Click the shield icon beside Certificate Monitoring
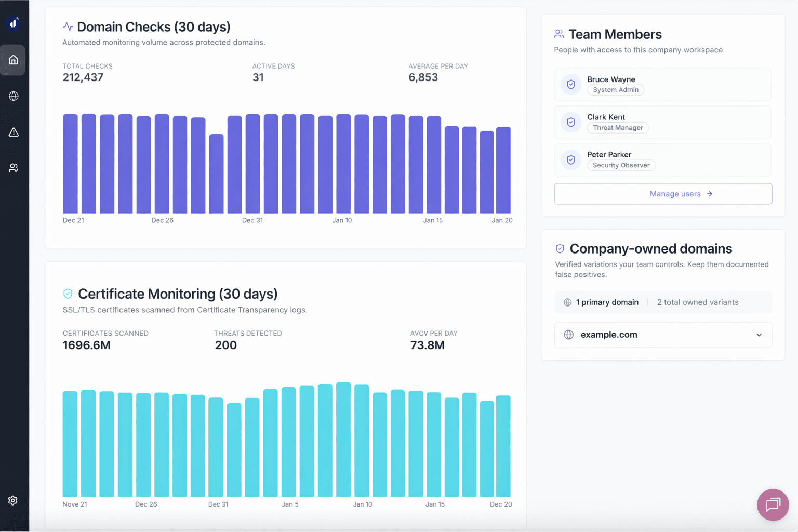798x532 pixels. (x=68, y=294)
